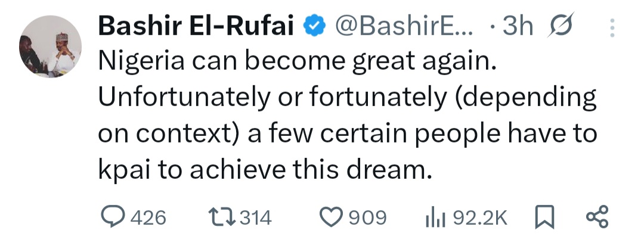Click the 426 replies count
The image size is (644, 242).
click(147, 218)
